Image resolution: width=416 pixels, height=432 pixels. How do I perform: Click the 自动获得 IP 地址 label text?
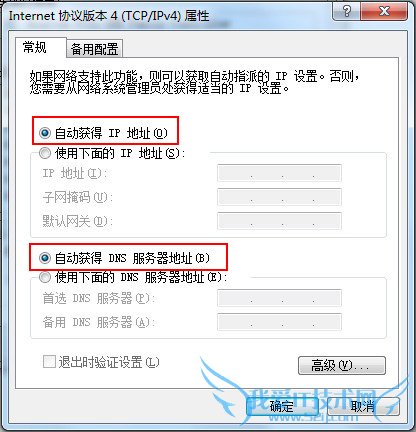[111, 133]
